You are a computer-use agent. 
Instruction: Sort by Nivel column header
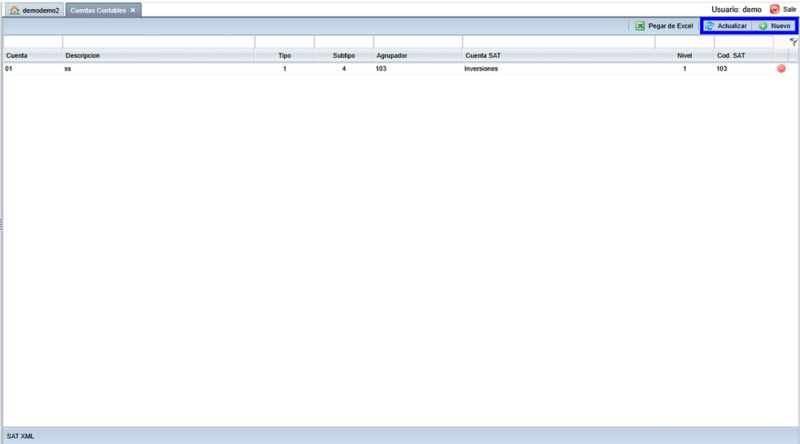(684, 55)
